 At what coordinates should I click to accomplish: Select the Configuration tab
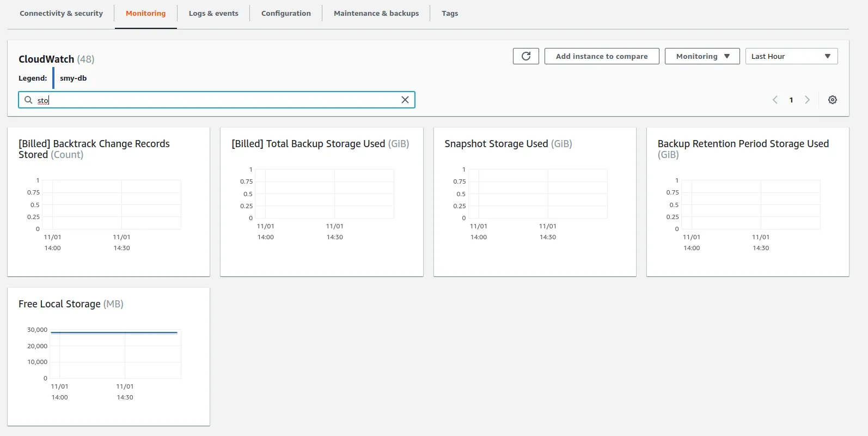286,13
